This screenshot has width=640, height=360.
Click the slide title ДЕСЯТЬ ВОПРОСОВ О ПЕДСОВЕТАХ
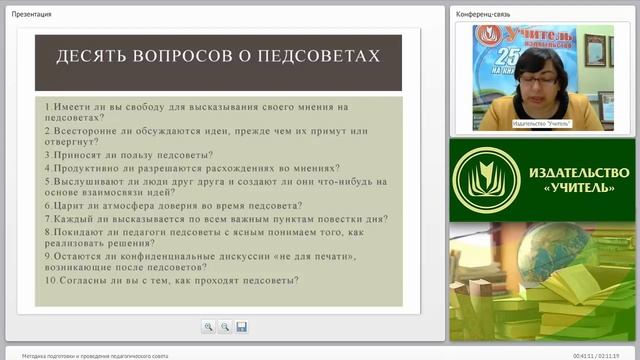(218, 56)
